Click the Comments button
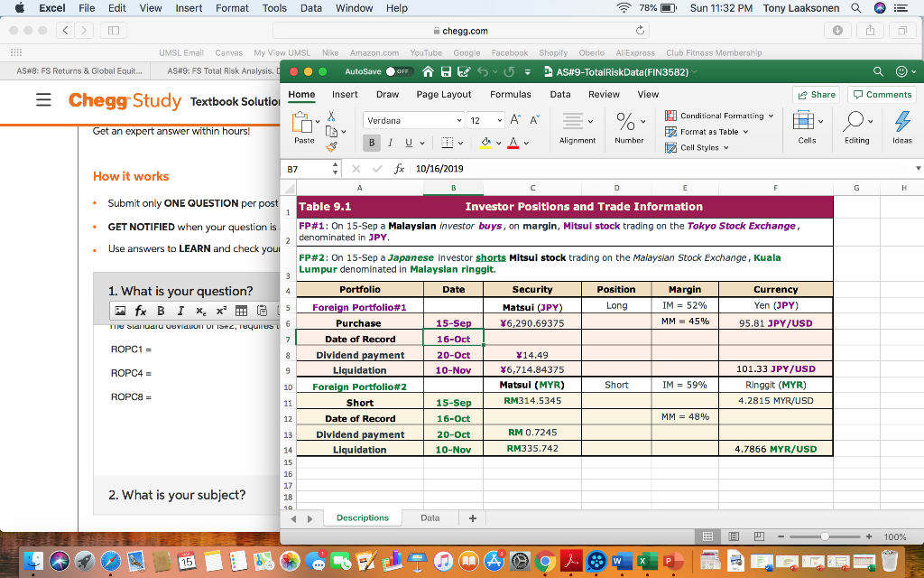Image resolution: width=924 pixels, height=578 pixels. click(x=880, y=94)
